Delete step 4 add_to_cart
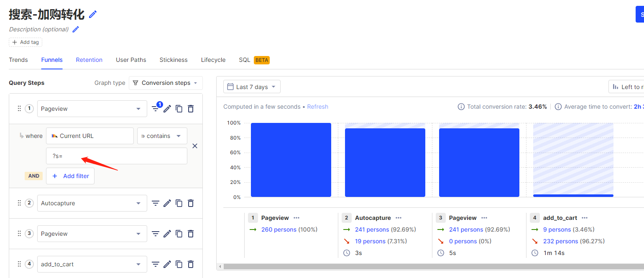 click(191, 264)
